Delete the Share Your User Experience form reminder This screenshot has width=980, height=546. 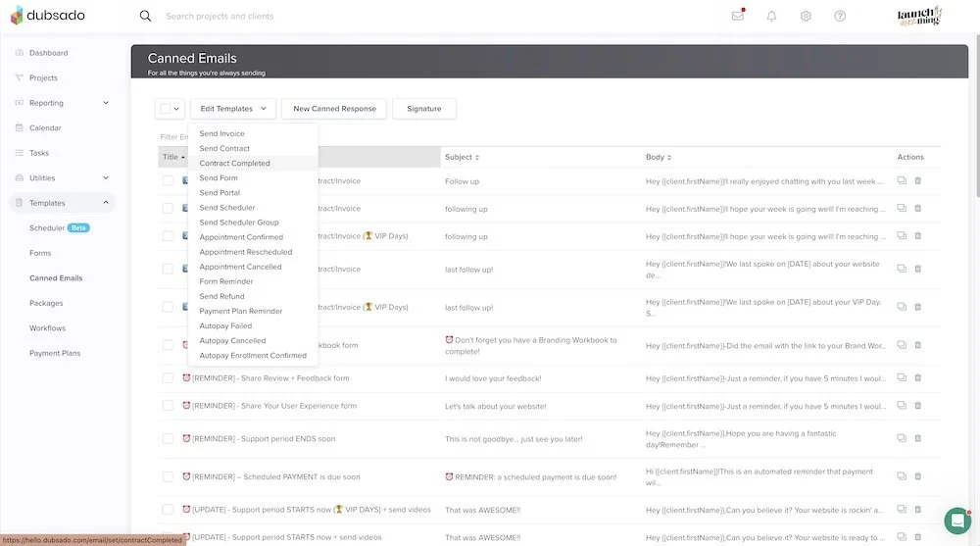pyautogui.click(x=917, y=405)
